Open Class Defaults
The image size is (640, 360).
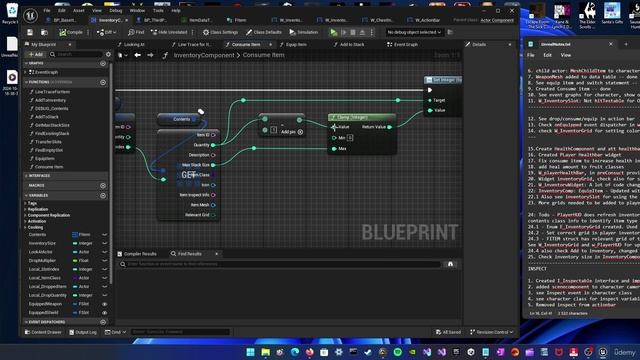[x=264, y=32]
